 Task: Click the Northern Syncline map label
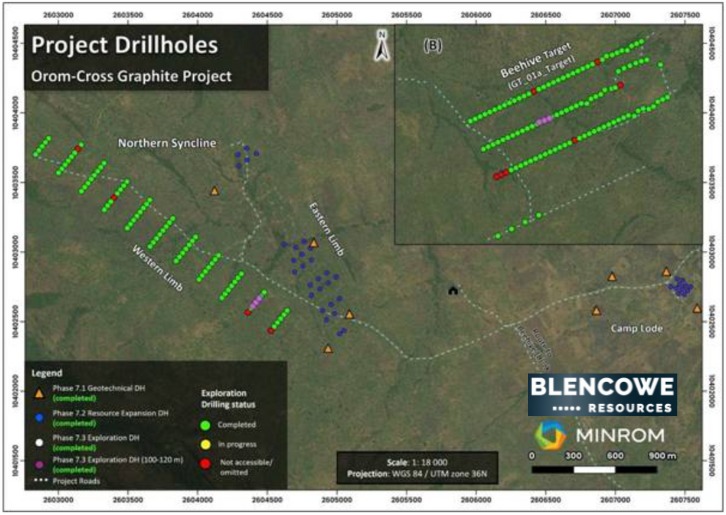167,143
